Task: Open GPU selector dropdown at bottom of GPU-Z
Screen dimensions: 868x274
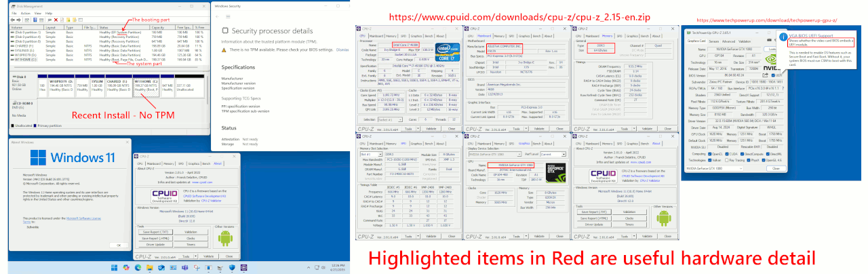Action: point(714,168)
